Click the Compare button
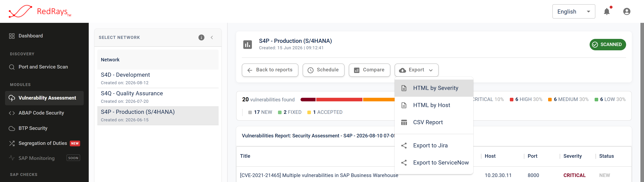The height and width of the screenshot is (182, 644). click(x=369, y=70)
